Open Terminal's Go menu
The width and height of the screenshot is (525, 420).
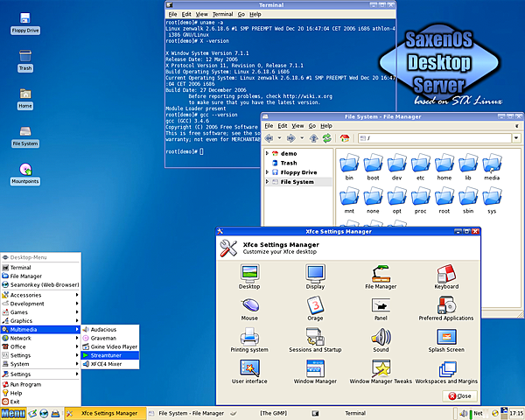click(241, 14)
